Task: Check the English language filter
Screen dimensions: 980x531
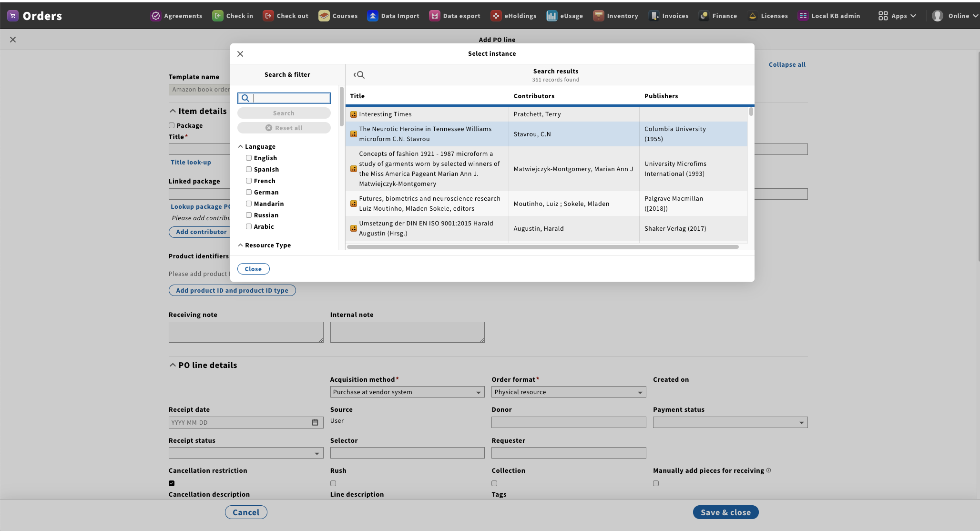Action: [249, 158]
